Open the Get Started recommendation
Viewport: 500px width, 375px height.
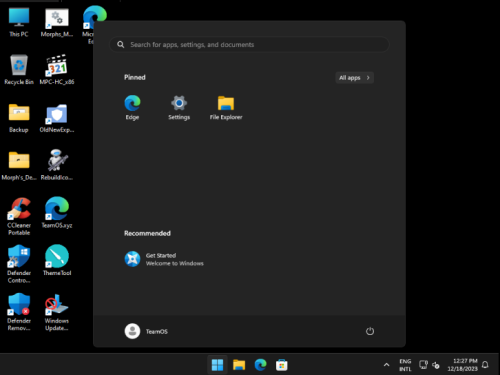pos(164,259)
